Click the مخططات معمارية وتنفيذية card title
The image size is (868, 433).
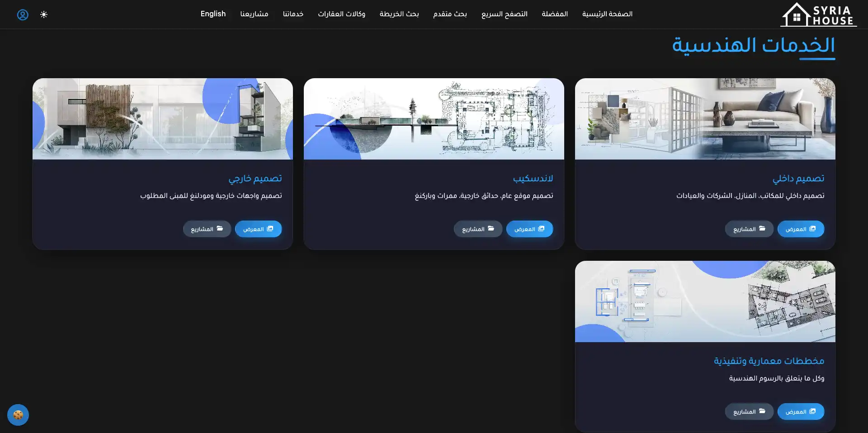(769, 361)
